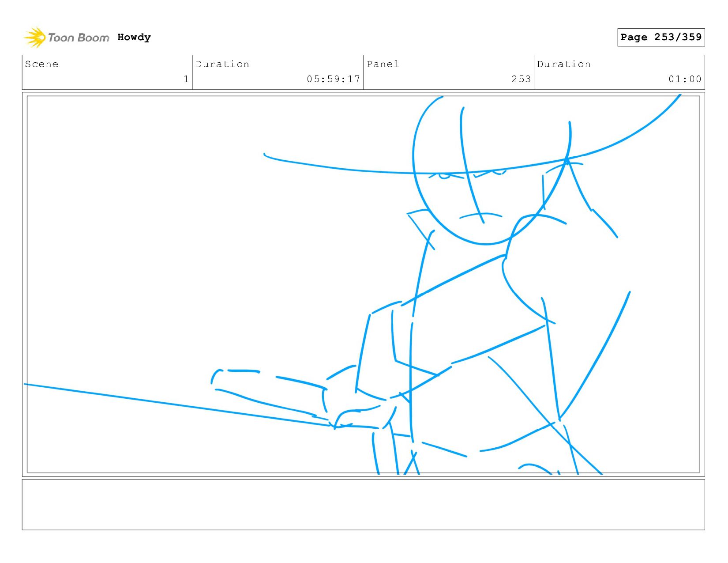Click the empty notes box below the panel
728x563 pixels.
(363, 505)
